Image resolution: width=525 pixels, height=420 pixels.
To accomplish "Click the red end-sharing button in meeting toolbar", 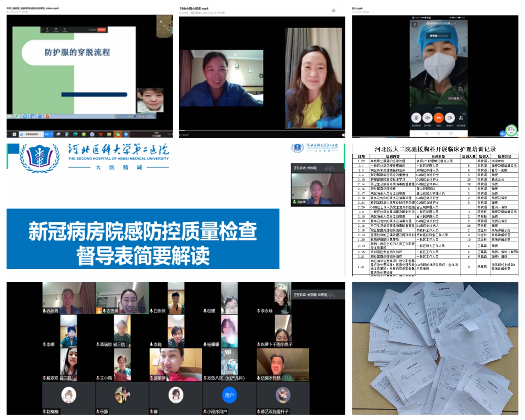I will (x=101, y=30).
